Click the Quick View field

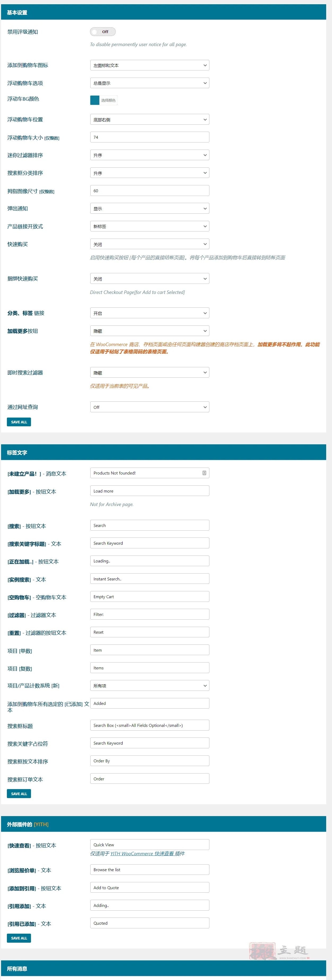click(150, 845)
